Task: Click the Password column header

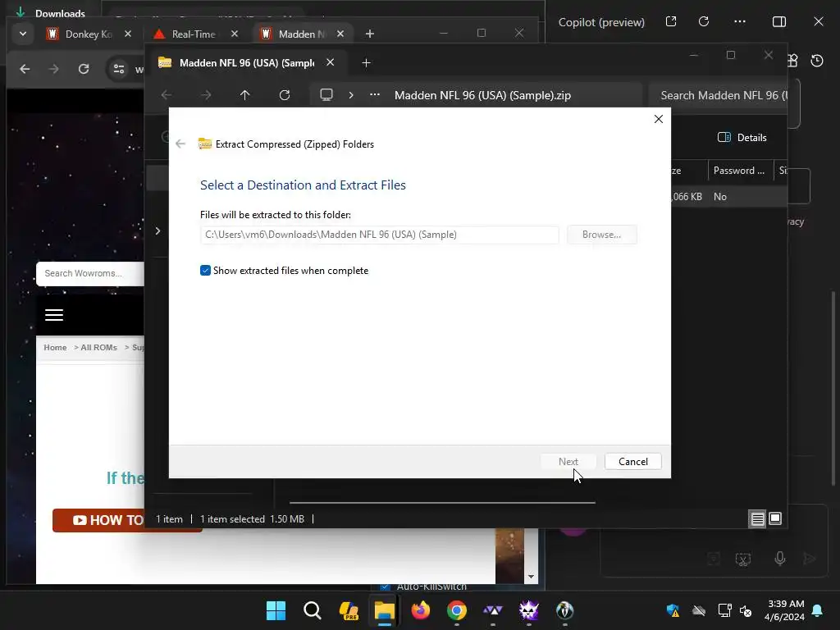Action: [741, 171]
